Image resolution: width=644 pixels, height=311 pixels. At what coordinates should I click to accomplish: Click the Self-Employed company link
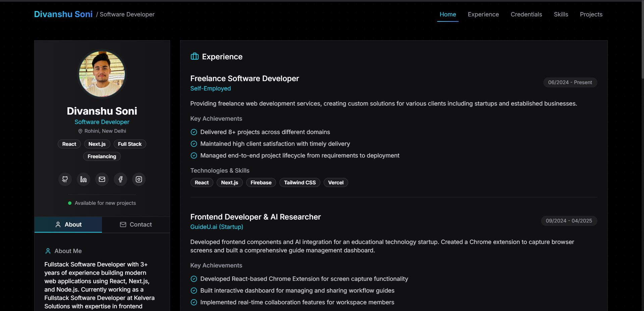[x=211, y=88]
